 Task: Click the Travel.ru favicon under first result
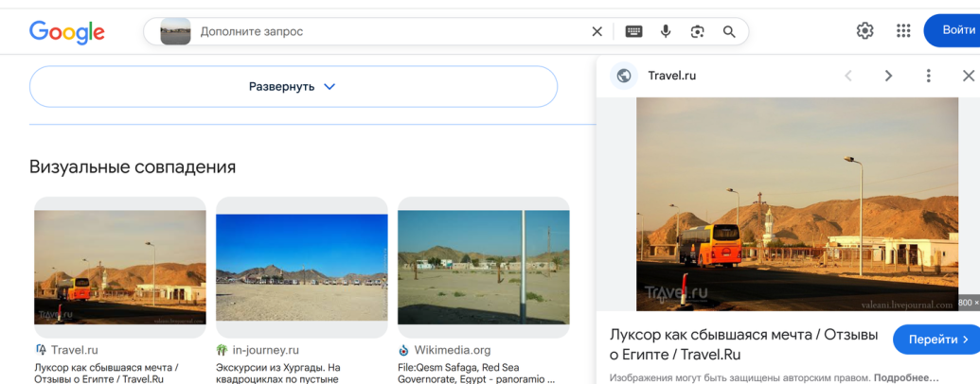tap(42, 350)
